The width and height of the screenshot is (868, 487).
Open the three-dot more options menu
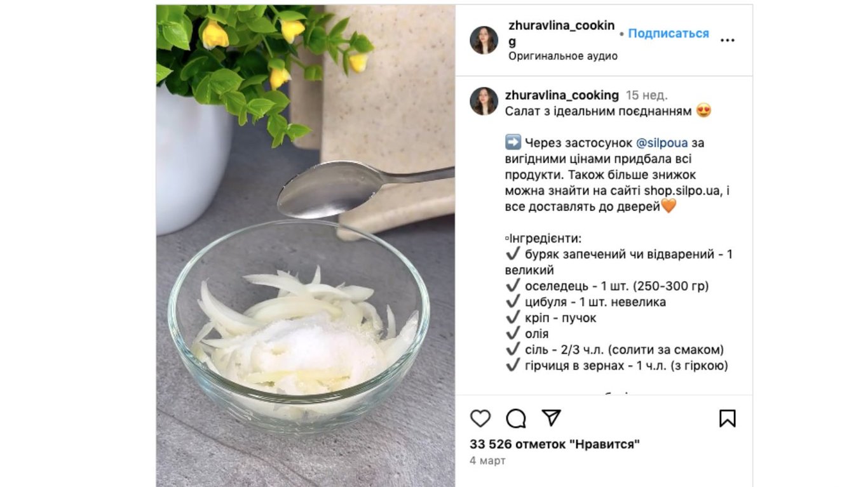[x=727, y=40]
